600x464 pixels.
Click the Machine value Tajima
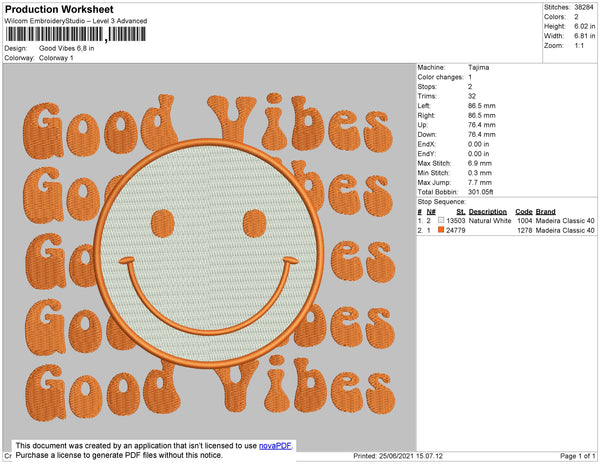point(479,67)
